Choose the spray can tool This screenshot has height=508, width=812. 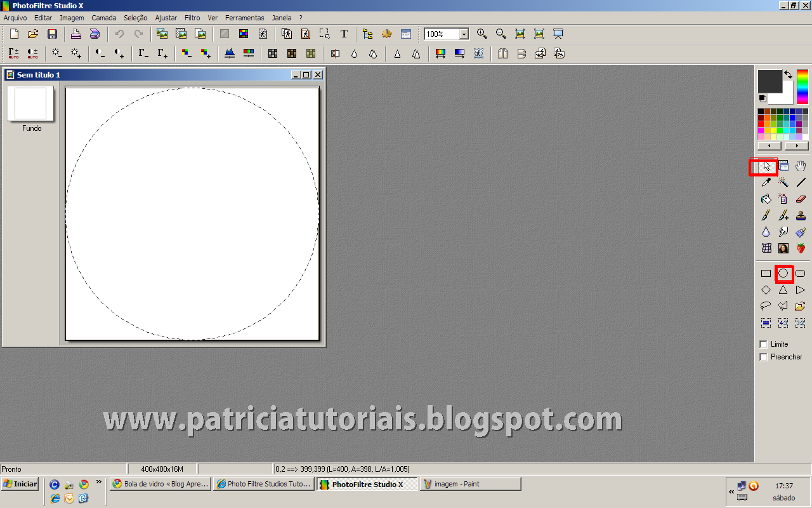[783, 199]
